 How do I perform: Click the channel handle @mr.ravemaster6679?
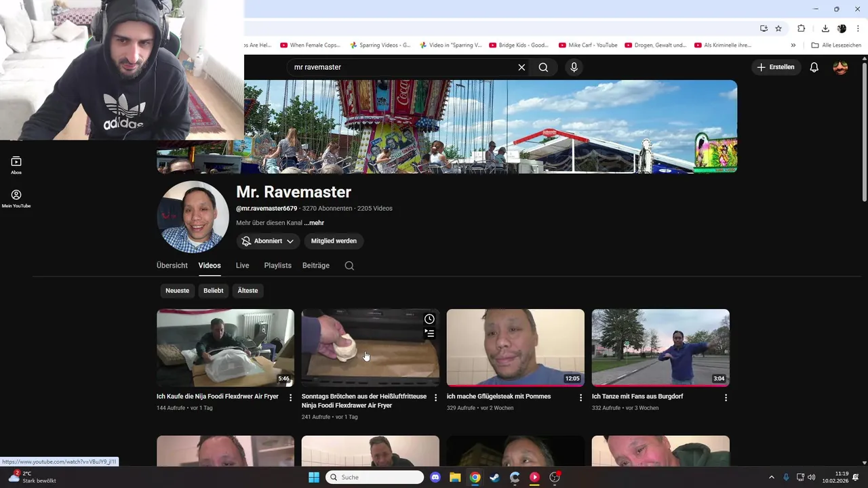tap(267, 209)
